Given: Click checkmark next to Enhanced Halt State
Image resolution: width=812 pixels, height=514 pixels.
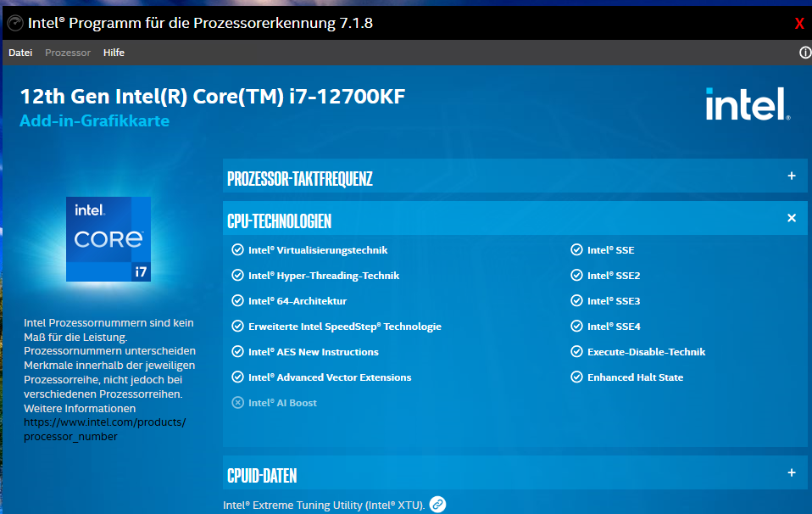Looking at the screenshot, I should (576, 377).
